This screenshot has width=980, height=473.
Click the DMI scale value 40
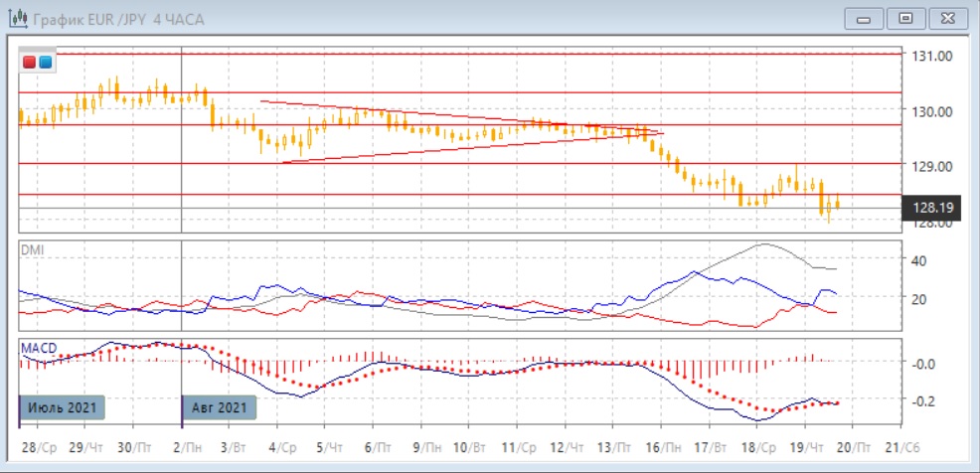920,260
